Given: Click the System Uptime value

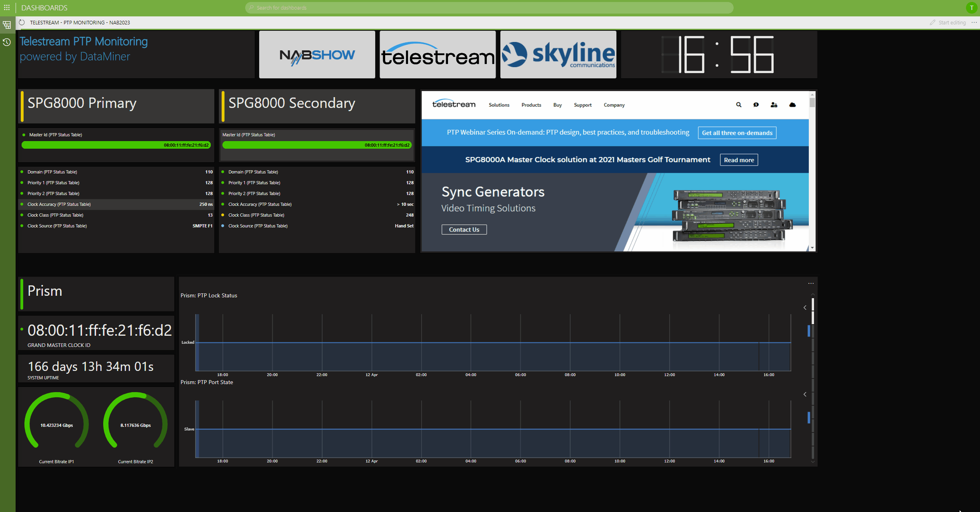Looking at the screenshot, I should click(x=90, y=366).
